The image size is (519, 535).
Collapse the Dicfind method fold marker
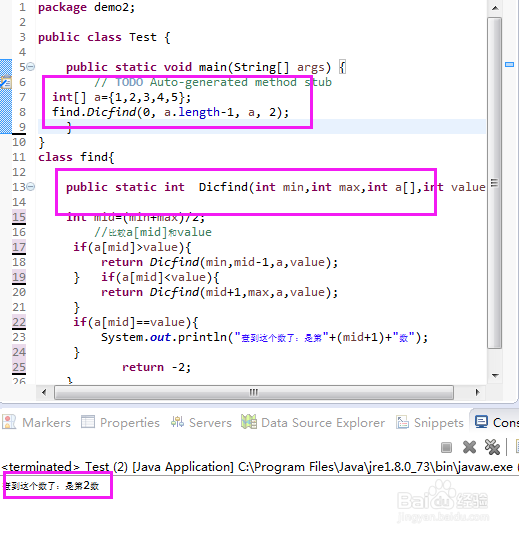click(31, 187)
